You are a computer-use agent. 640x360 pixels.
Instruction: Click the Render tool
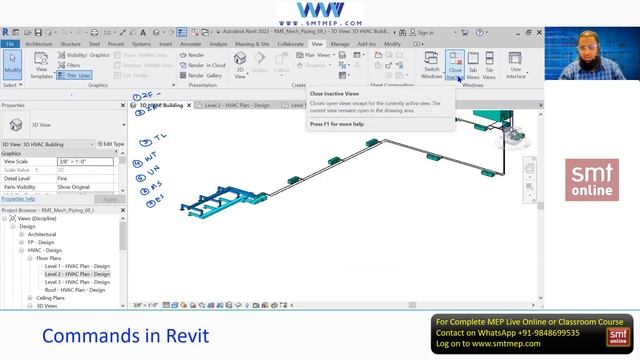[x=192, y=55]
